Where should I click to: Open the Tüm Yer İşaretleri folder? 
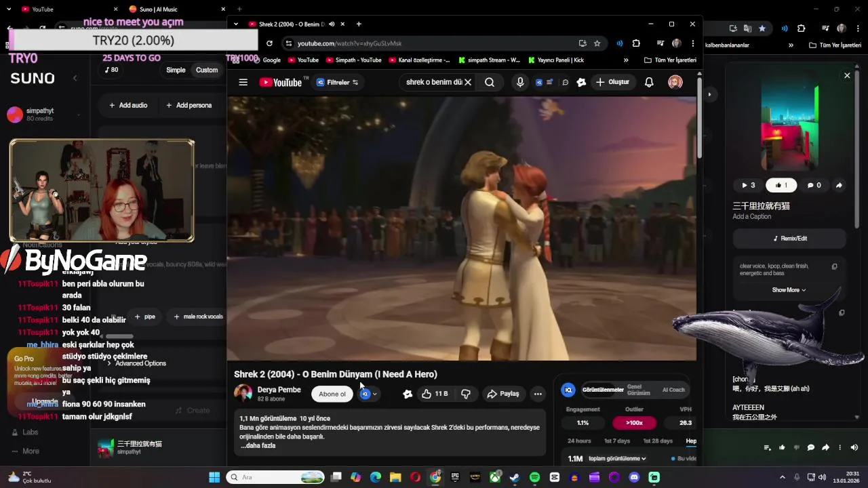point(670,60)
